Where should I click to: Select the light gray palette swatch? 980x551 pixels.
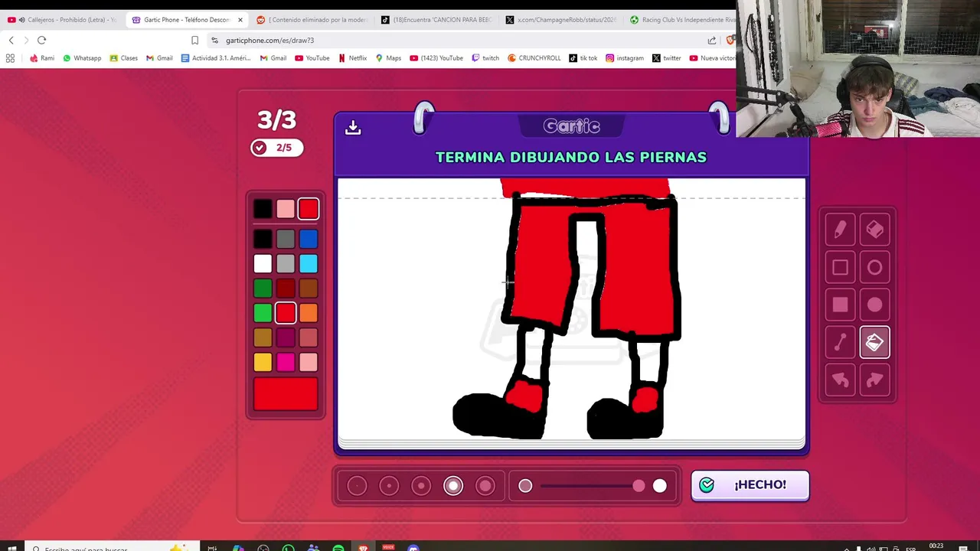(286, 264)
